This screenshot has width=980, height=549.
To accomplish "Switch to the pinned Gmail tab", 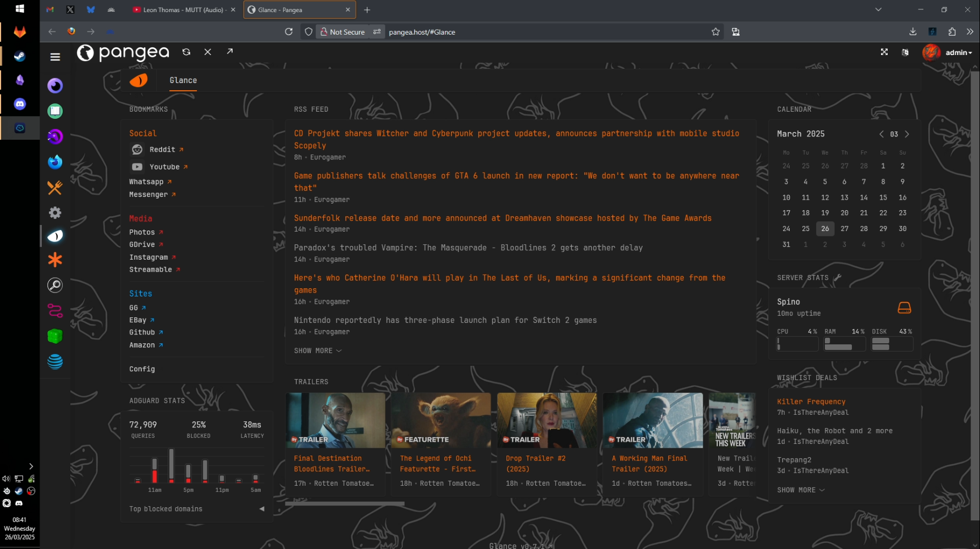I will (x=50, y=10).
